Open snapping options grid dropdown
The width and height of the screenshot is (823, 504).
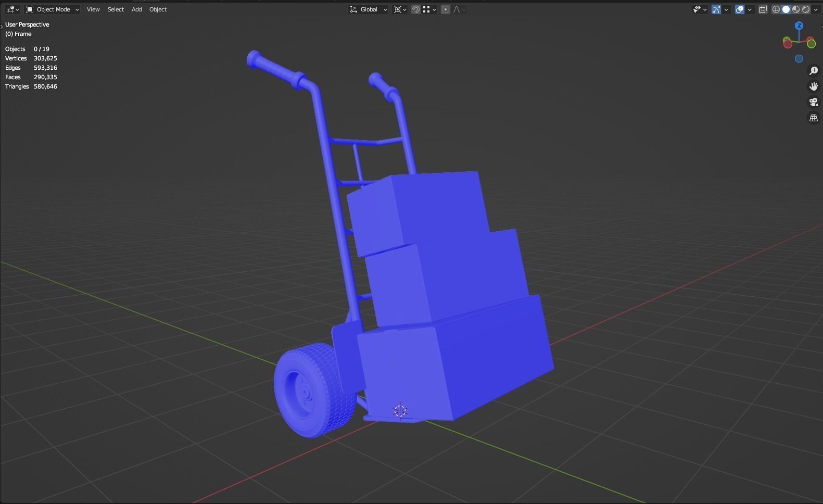click(x=429, y=9)
